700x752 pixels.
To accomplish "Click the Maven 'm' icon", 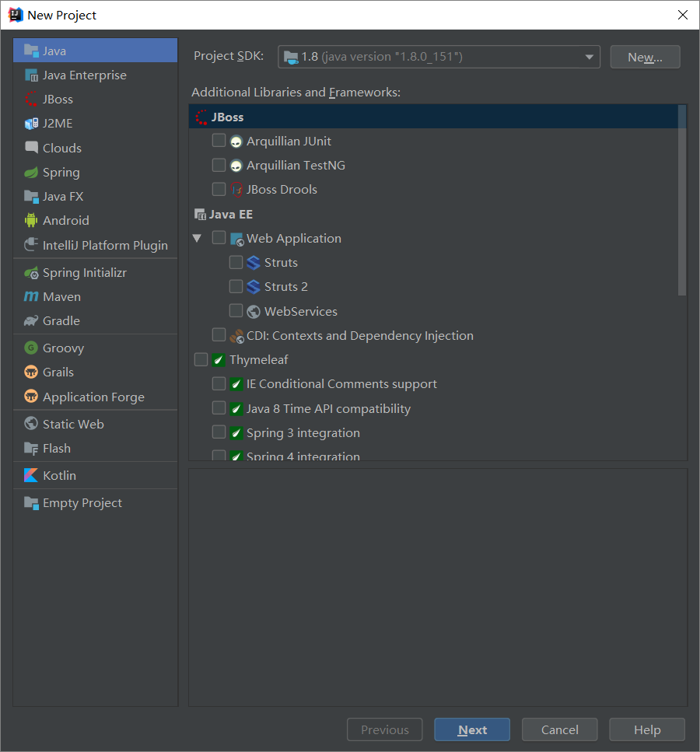I will [x=31, y=296].
